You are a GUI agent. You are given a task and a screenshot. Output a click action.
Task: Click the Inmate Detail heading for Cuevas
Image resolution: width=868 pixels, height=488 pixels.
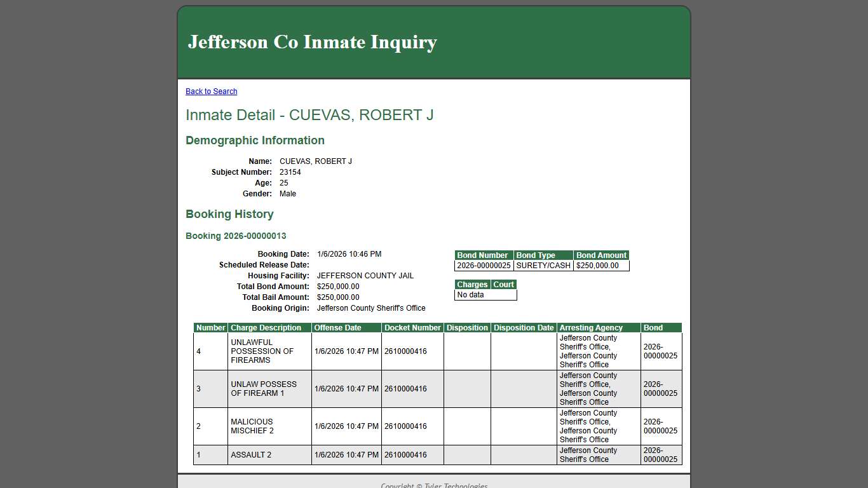coord(309,115)
